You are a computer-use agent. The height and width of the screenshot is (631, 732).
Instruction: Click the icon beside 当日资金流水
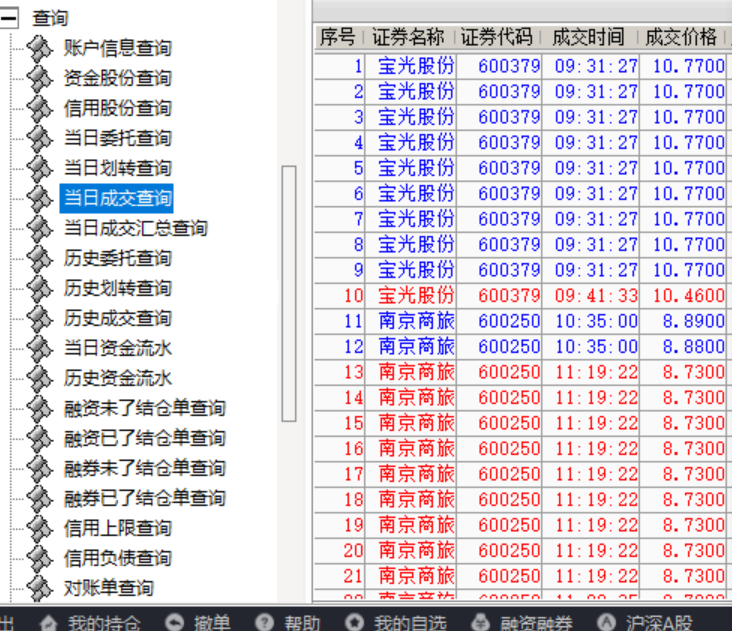pos(40,348)
